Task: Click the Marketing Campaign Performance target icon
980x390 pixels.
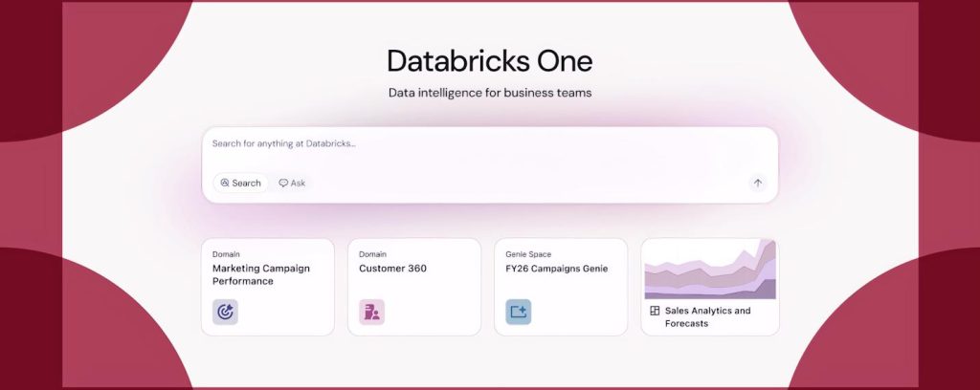Action: point(225,312)
